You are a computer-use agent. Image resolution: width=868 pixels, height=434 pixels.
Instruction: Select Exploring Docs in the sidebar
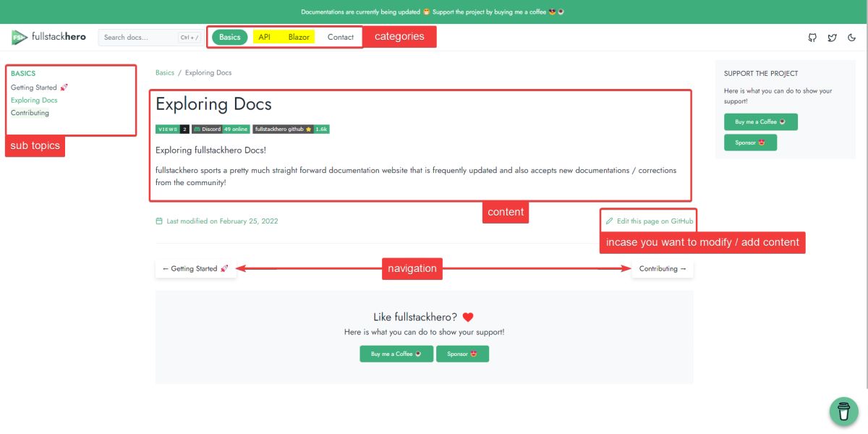coord(34,101)
